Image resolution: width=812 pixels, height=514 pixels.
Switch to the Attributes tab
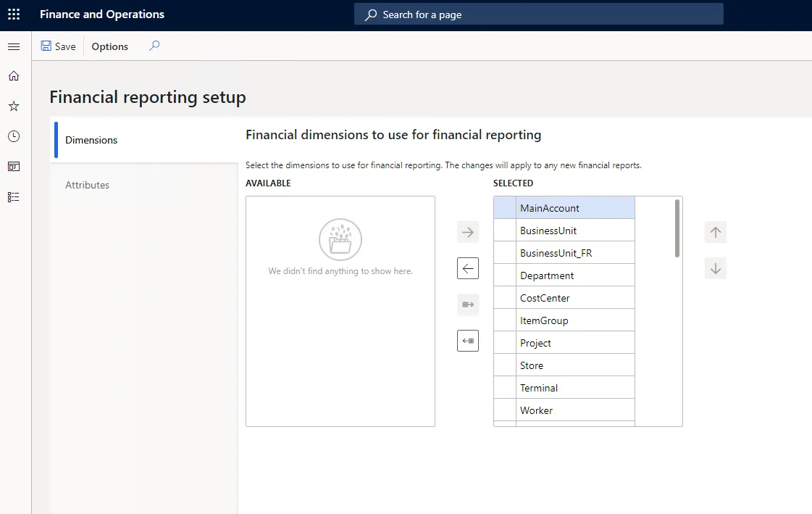click(x=87, y=185)
